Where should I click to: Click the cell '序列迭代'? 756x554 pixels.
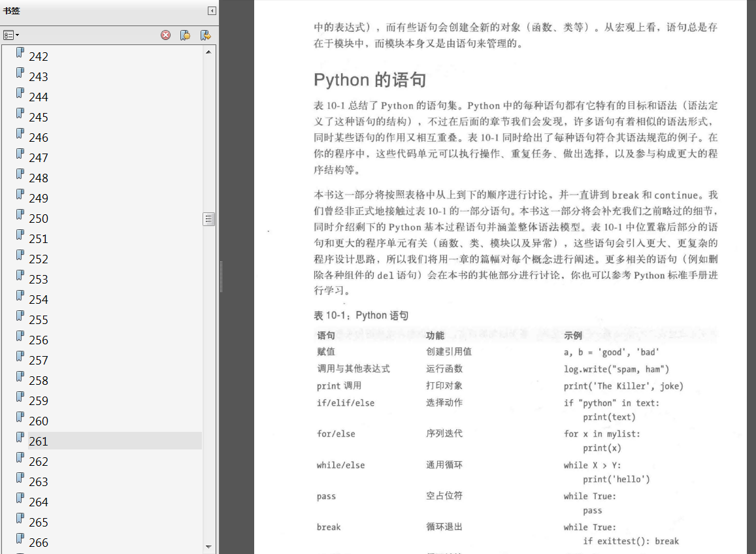coord(444,433)
